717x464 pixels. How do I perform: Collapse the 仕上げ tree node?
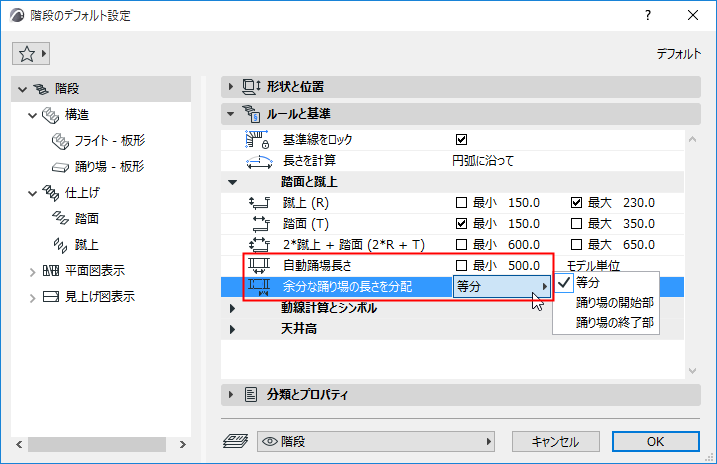pos(32,193)
